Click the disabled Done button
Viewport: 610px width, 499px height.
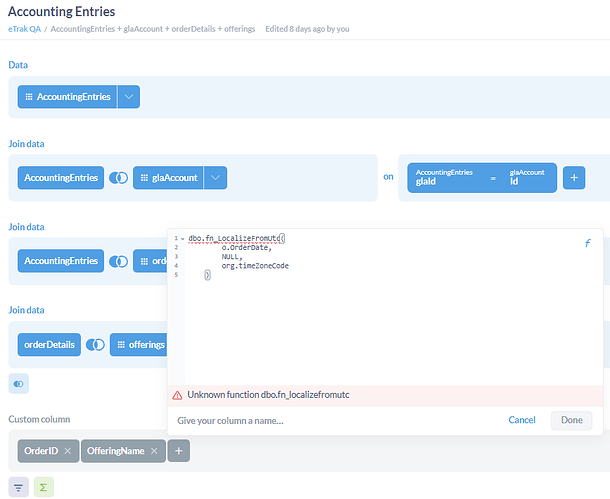pyautogui.click(x=571, y=420)
